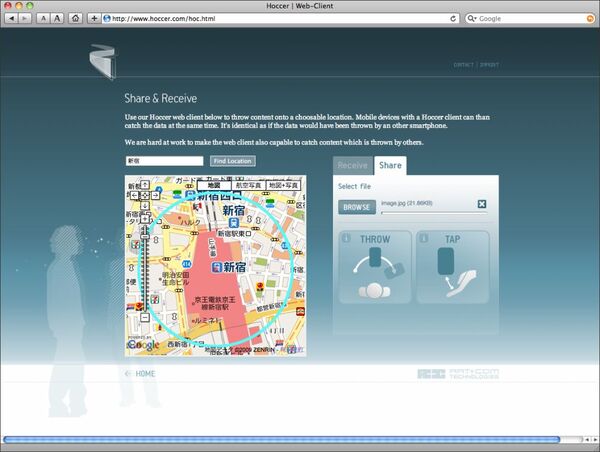Pan the map left with the left arrow
The height and width of the screenshot is (452, 600).
click(x=134, y=196)
